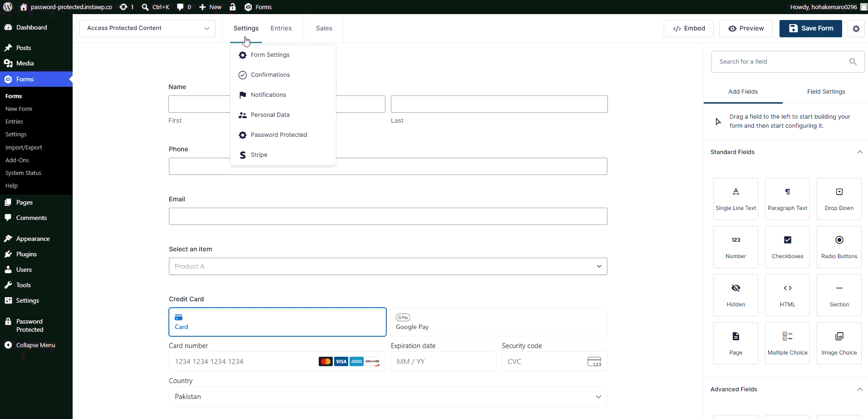Image resolution: width=868 pixels, height=419 pixels.
Task: Click the Expiration date MM / YY field
Action: [444, 362]
